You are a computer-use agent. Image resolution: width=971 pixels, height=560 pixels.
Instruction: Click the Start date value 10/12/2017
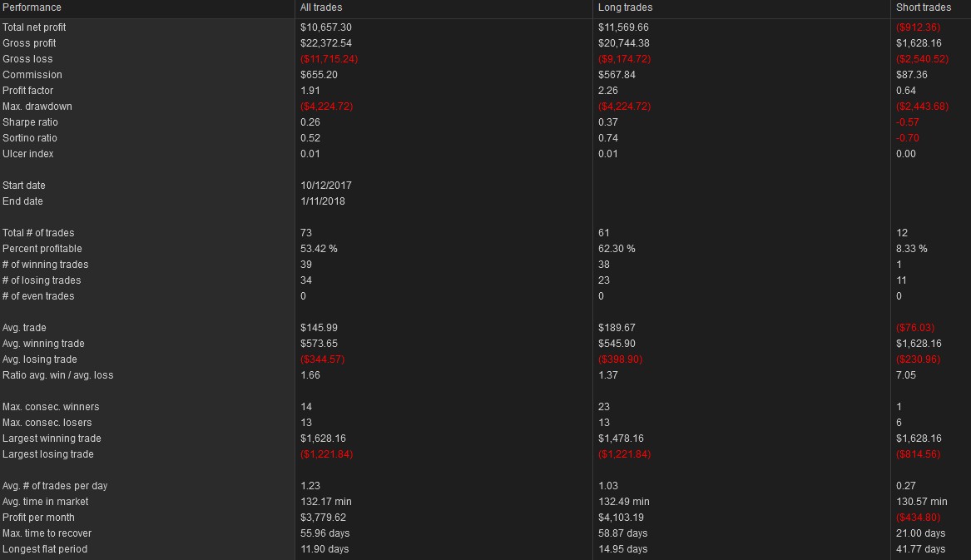pyautogui.click(x=325, y=186)
